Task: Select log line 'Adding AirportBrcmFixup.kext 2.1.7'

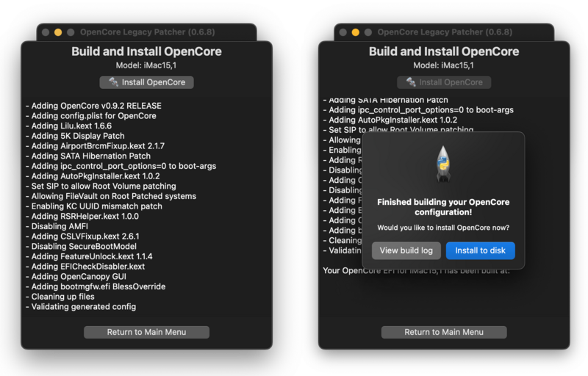Action: click(x=96, y=146)
